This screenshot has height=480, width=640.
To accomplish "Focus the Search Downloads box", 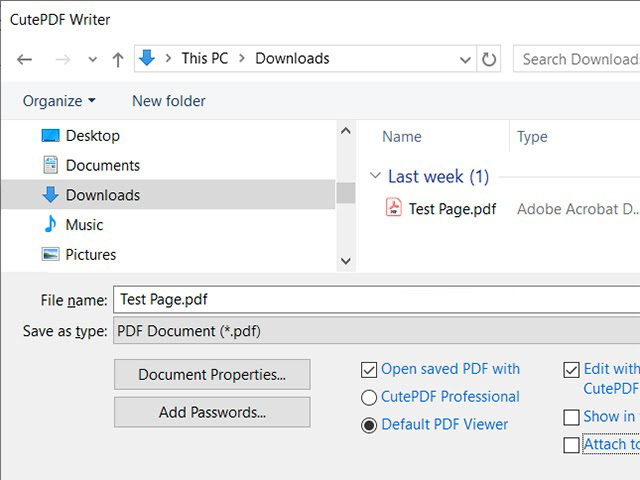I will click(x=577, y=59).
